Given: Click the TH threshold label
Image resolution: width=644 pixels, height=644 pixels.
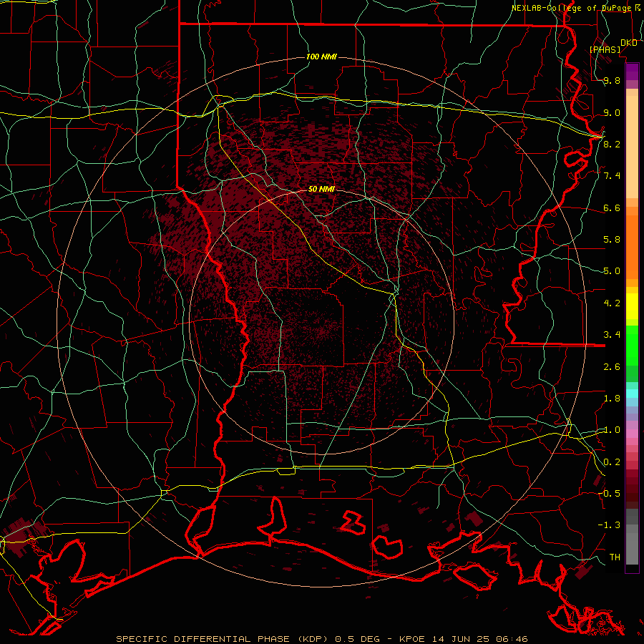Looking at the screenshot, I should tap(615, 557).
